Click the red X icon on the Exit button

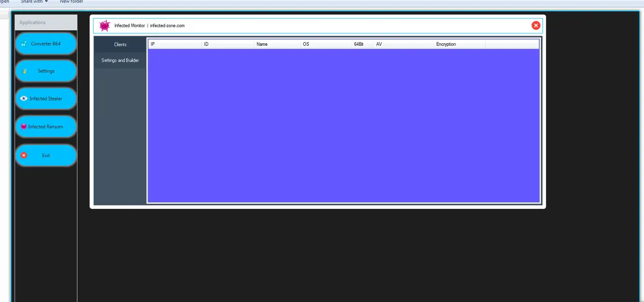[24, 155]
